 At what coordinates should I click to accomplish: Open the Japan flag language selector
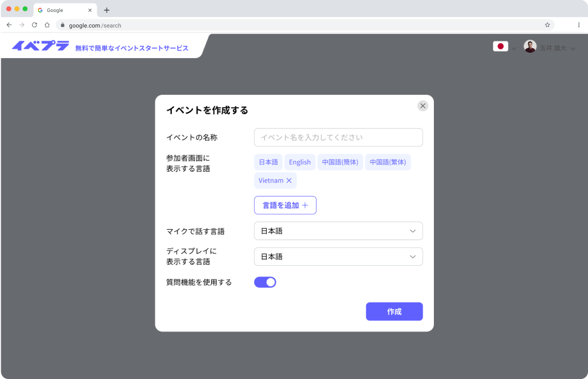point(501,47)
